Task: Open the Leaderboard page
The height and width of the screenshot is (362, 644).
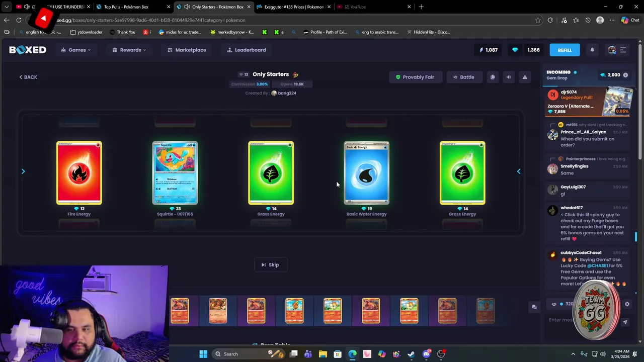Action: coord(247,50)
